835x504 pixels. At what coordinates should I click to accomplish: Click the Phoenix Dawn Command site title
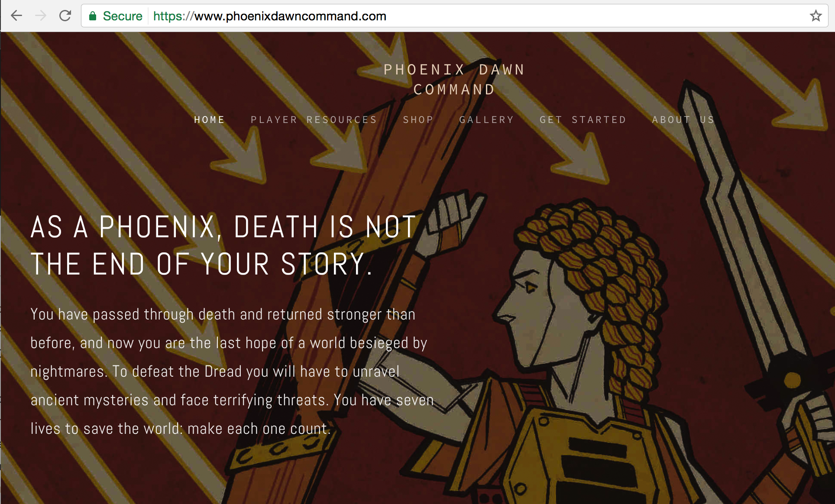454,80
